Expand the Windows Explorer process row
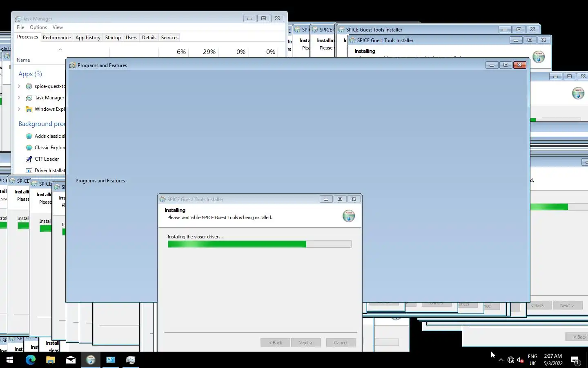Image resolution: width=588 pixels, height=368 pixels. tap(19, 109)
